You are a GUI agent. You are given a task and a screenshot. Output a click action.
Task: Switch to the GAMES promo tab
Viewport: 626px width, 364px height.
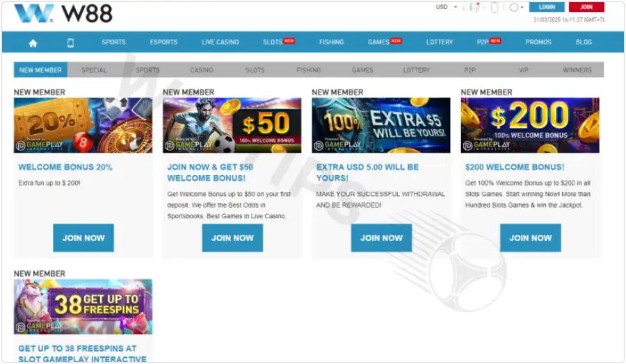pos(362,69)
